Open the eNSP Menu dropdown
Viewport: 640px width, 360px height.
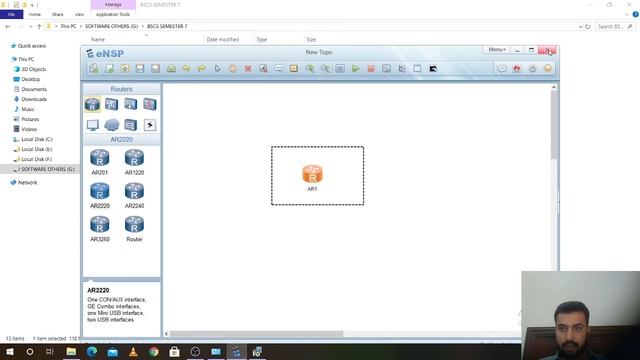(497, 49)
